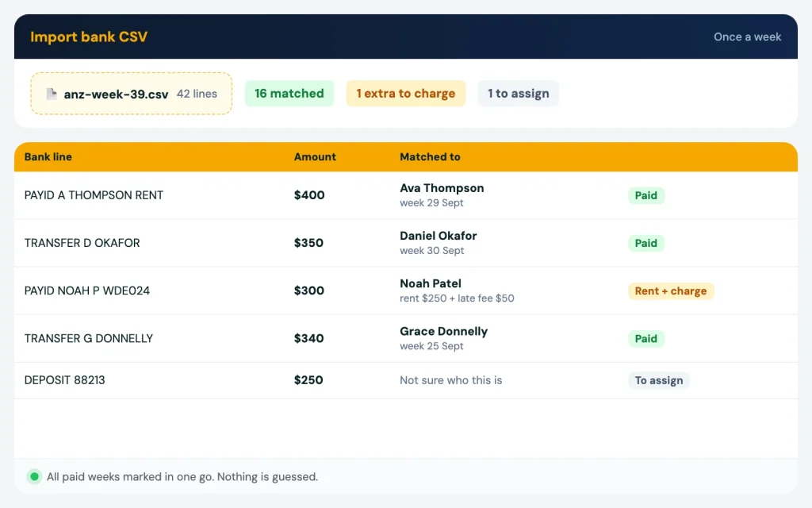This screenshot has height=508, width=812.
Task: Click the Paid badge for Ava Thompson
Action: tap(646, 195)
